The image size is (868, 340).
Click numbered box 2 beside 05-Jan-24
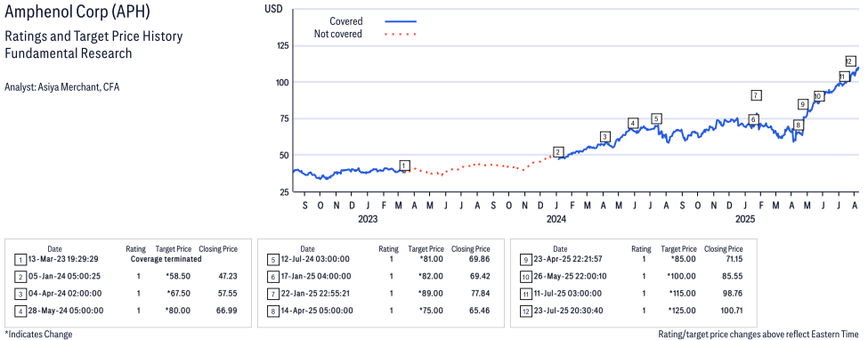[20, 276]
